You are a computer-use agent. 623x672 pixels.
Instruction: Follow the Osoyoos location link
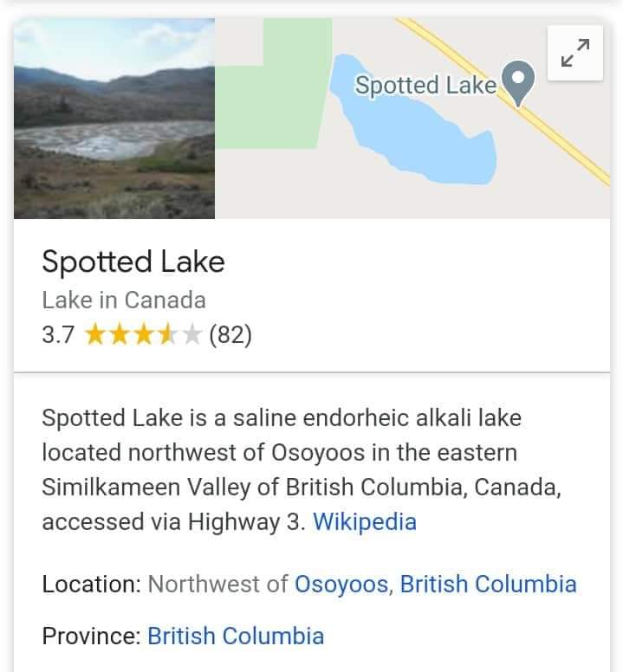341,585
